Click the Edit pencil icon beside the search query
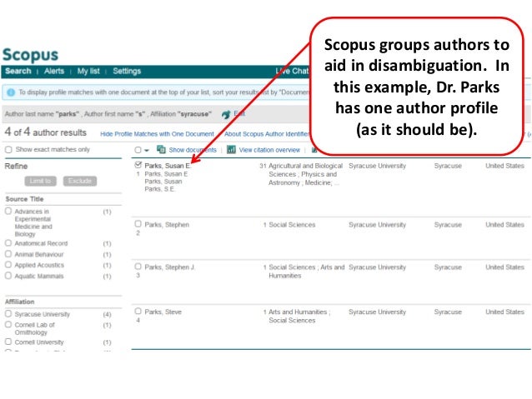532x399 pixels. tap(226, 115)
